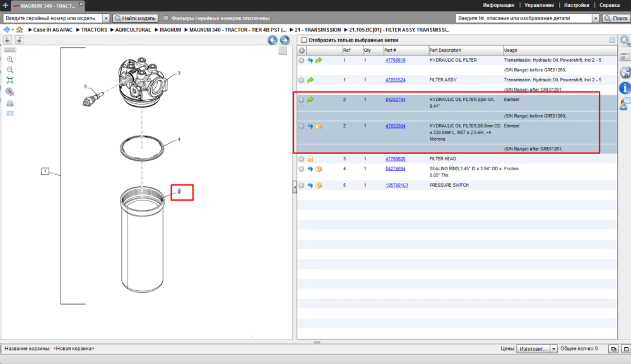Open part number link 1957801C1

(396, 185)
